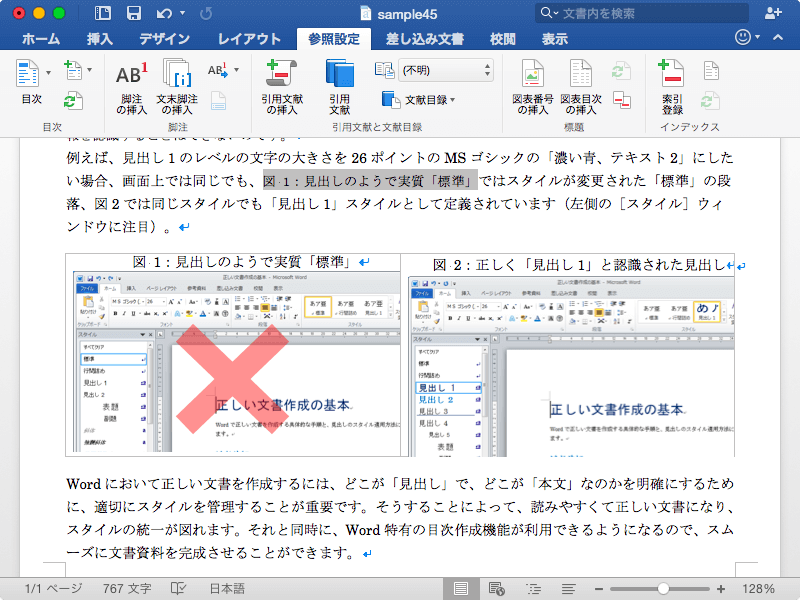Zoom in with the plus button
Image resolution: width=800 pixels, height=600 pixels.
[x=721, y=589]
